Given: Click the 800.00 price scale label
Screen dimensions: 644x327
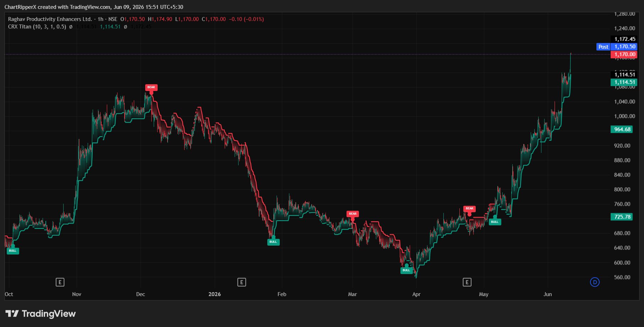Looking at the screenshot, I should (x=622, y=189).
